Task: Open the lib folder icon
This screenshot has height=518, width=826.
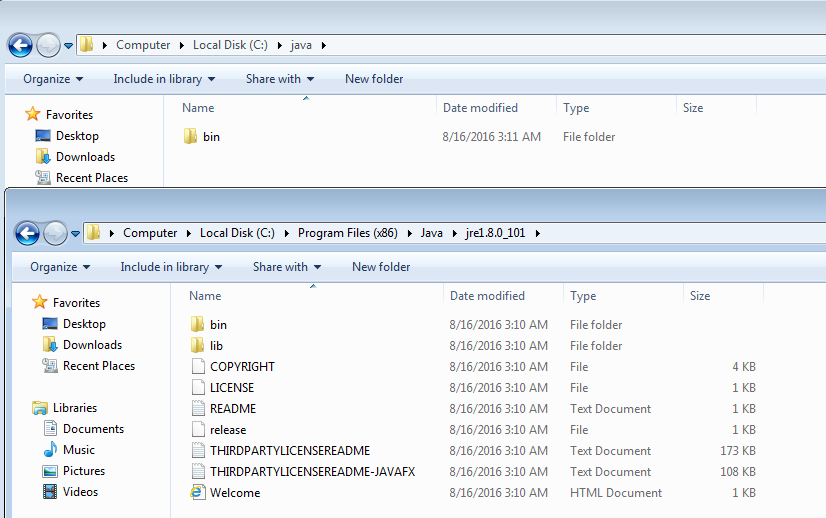Action: pos(197,346)
